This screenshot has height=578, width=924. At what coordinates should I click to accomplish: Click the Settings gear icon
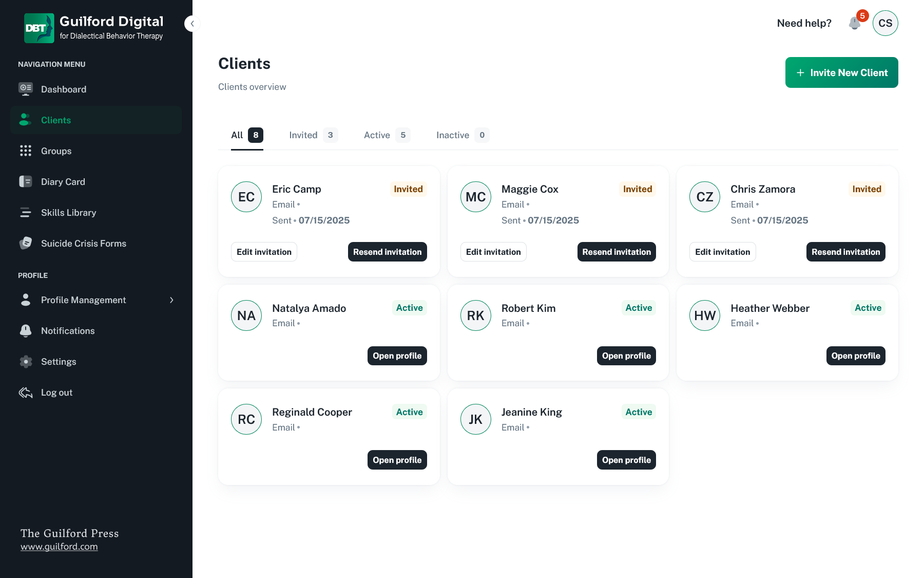pos(26,362)
